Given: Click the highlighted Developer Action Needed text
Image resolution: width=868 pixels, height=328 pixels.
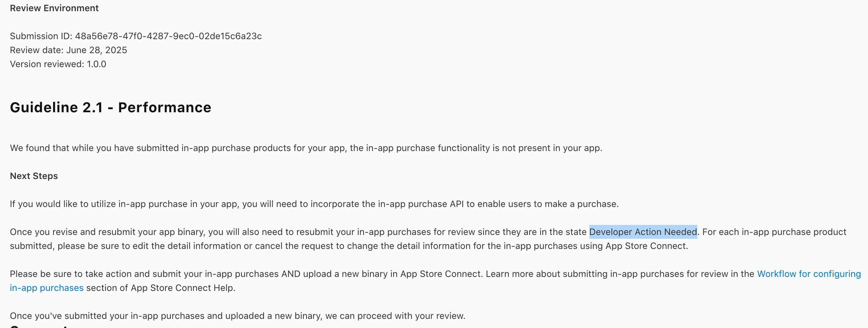Looking at the screenshot, I should (643, 232).
